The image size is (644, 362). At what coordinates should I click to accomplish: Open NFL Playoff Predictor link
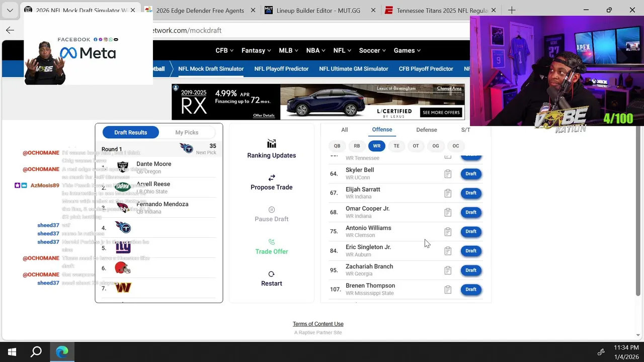[281, 69]
